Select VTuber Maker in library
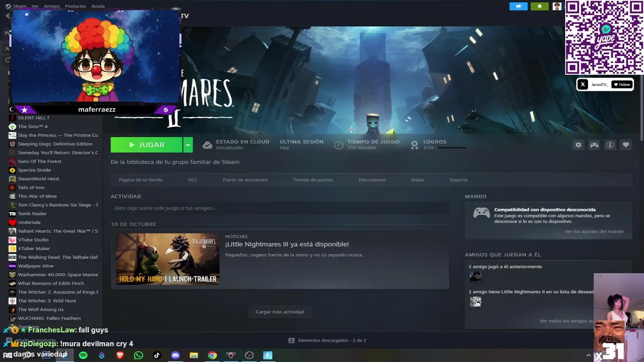Viewport: 644px width, 362px height. 34,248
